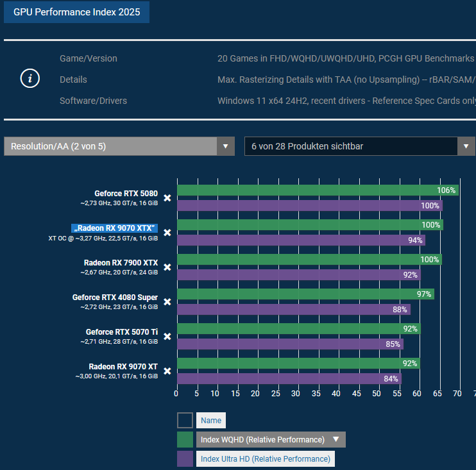Click the '~2,67 GHz, 20 GT/s, 24 GiB' spec
This screenshot has height=470, width=476.
[x=119, y=272]
